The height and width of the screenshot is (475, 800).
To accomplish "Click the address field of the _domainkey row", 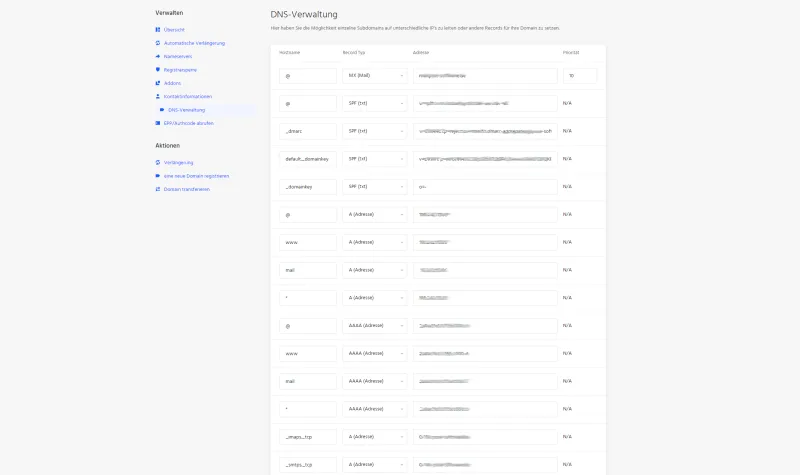I will click(485, 187).
